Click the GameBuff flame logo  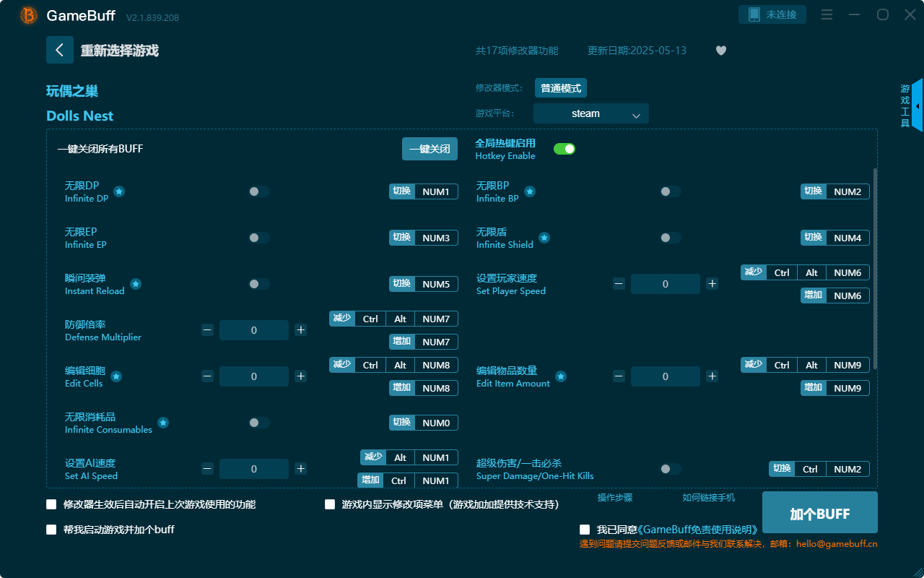(x=27, y=14)
